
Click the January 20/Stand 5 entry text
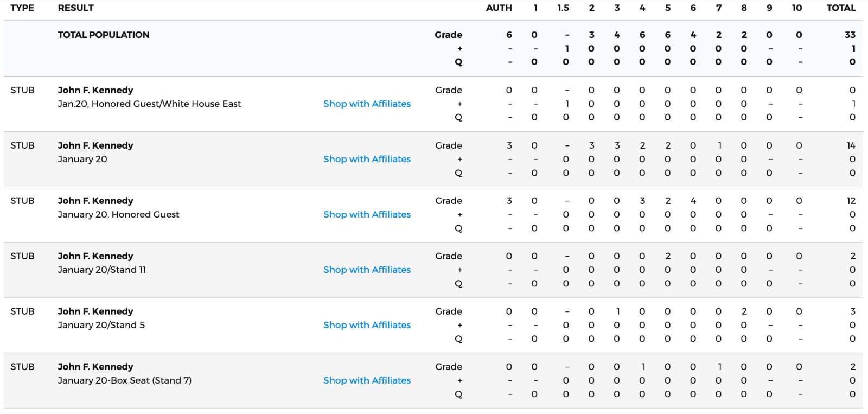point(101,325)
